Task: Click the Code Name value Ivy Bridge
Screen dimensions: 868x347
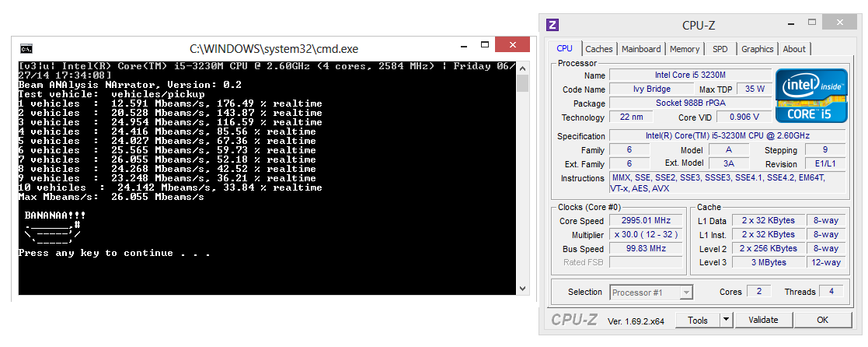Action: point(651,89)
